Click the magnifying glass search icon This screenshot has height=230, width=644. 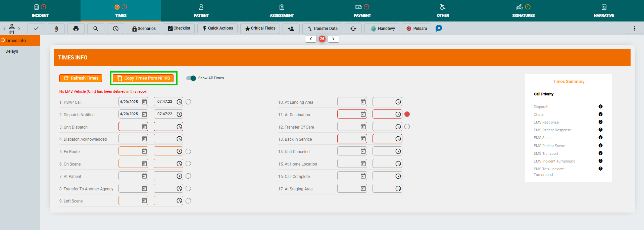click(96, 29)
